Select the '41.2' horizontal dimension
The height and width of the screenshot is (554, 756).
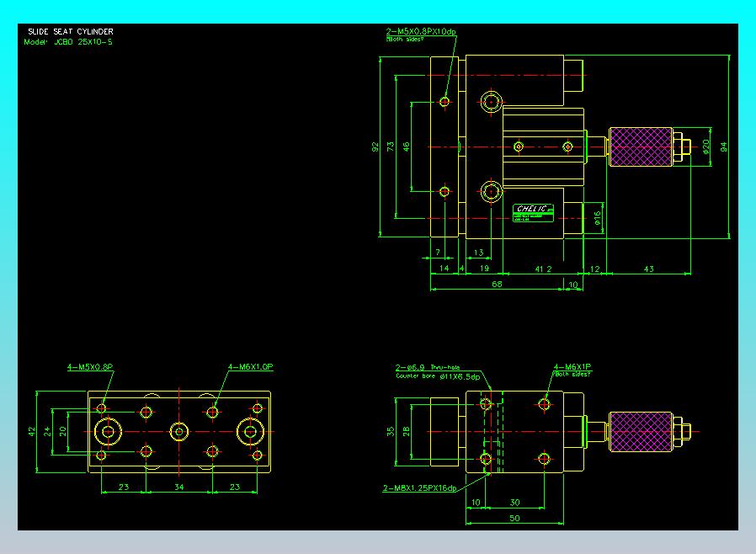coord(543,269)
